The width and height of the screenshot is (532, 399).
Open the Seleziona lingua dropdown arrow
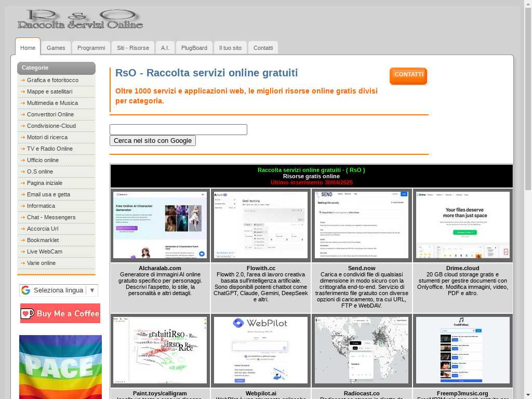pos(92,290)
